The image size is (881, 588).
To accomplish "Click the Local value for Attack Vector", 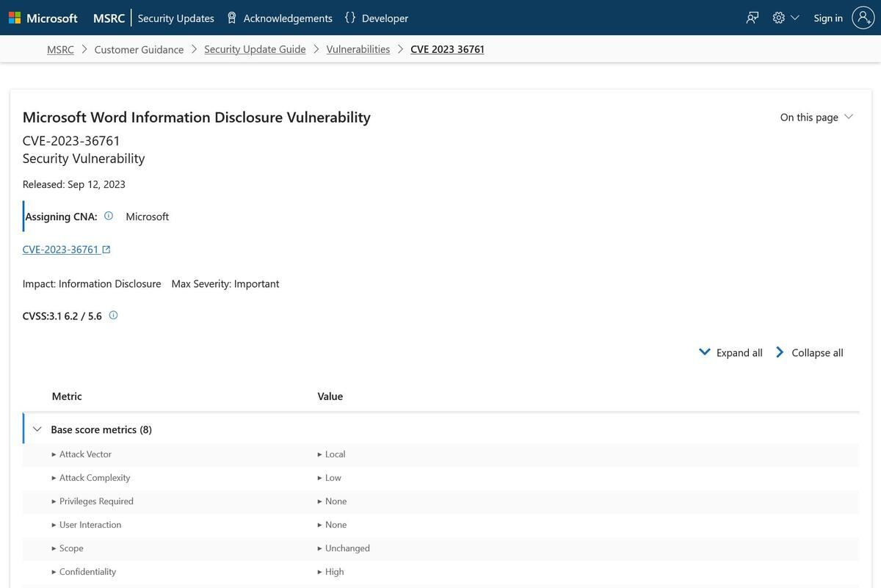I will (335, 454).
